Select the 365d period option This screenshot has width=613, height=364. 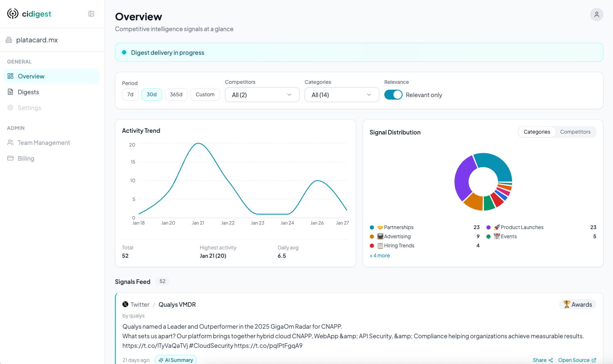pos(176,95)
